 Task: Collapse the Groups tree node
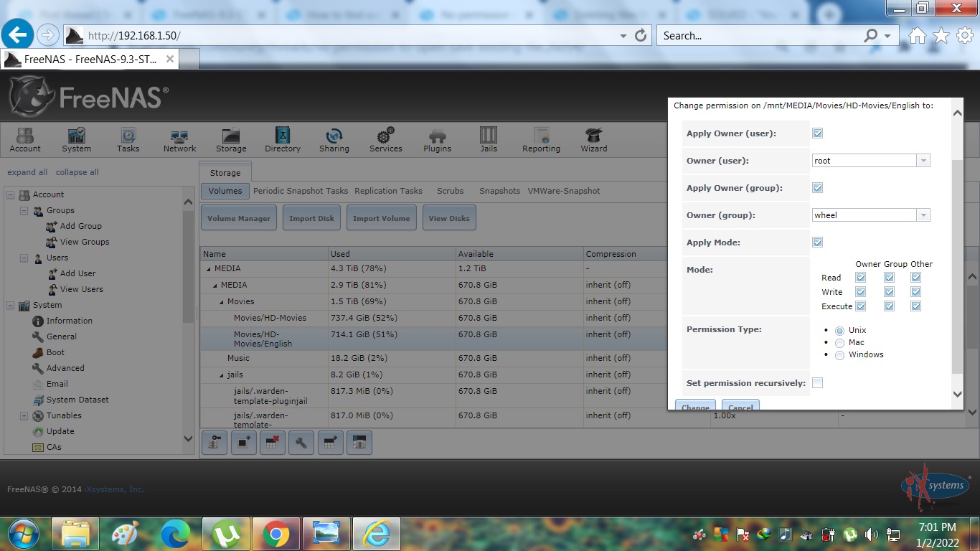point(24,211)
